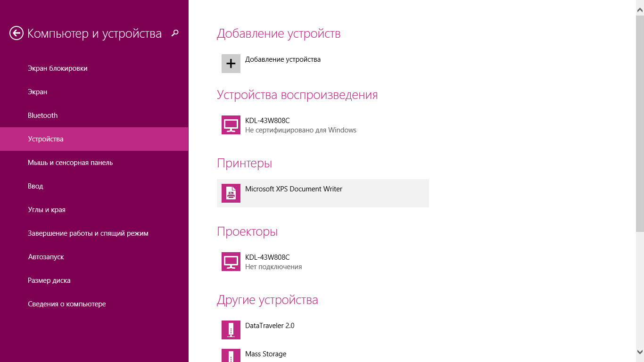Select the Автозапуск settings entry

tap(46, 256)
